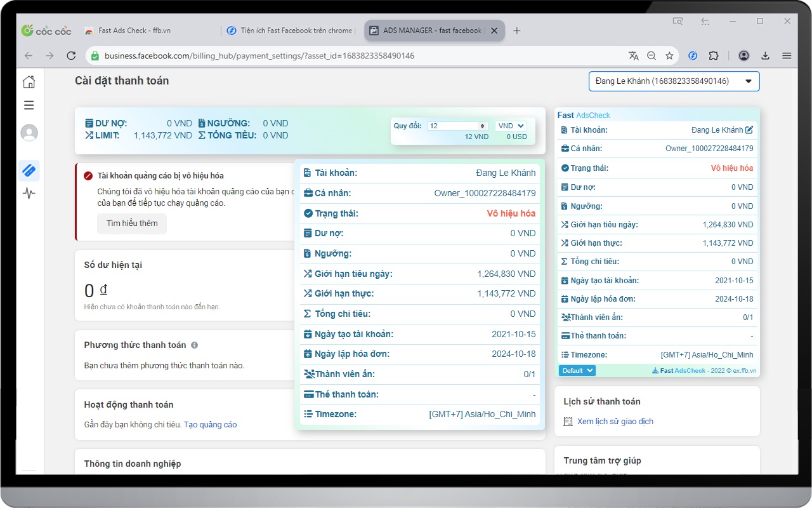Open the Cốc Cốc main menu icon
This screenshot has height=508, width=812.
(x=787, y=56)
